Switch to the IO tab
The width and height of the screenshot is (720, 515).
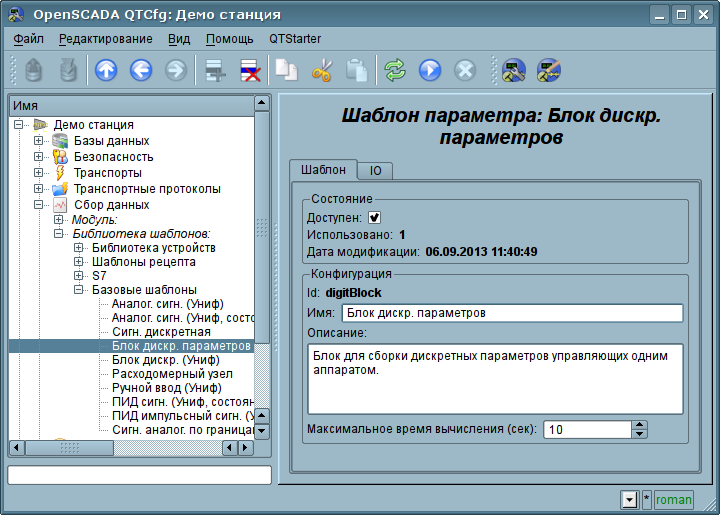coord(375,171)
